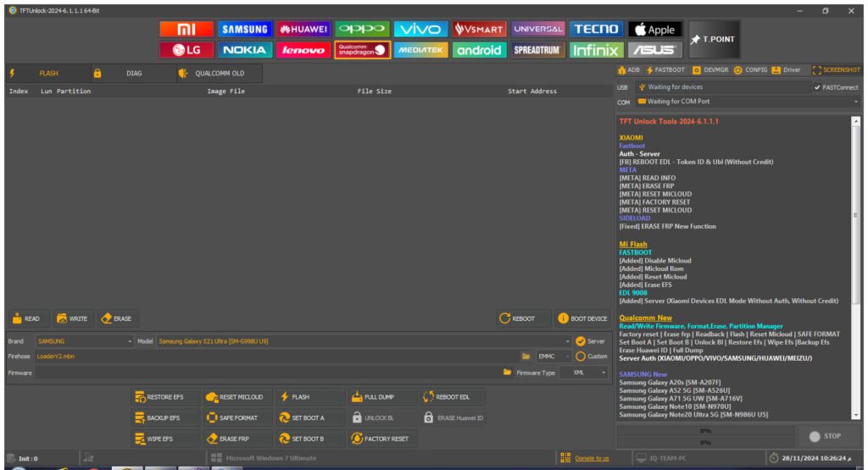Choose the Infinix brand logo
Viewport: 868px width, 470px height.
[x=596, y=50]
